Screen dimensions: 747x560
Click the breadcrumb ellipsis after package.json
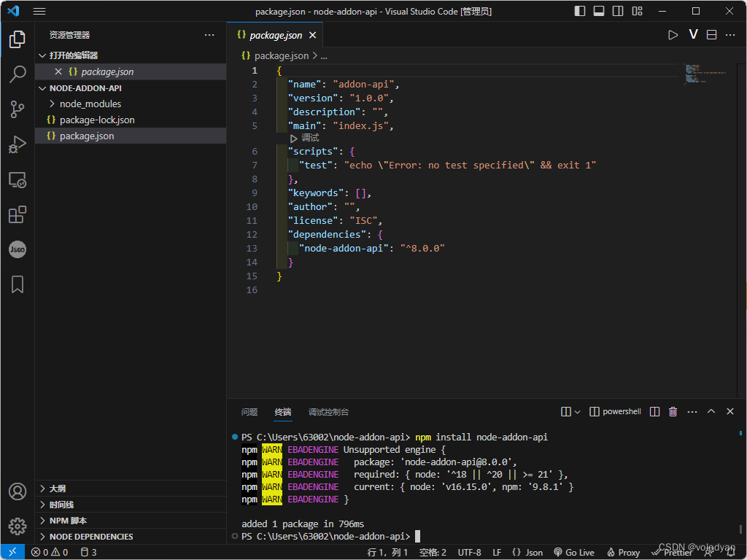click(x=324, y=55)
